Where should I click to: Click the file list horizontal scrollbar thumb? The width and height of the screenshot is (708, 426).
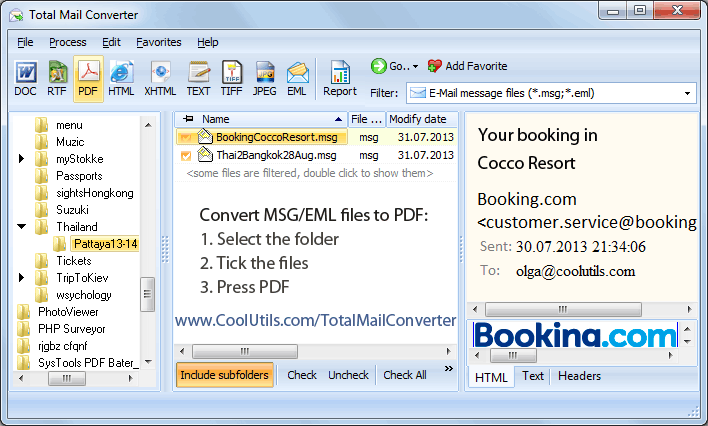(245, 351)
